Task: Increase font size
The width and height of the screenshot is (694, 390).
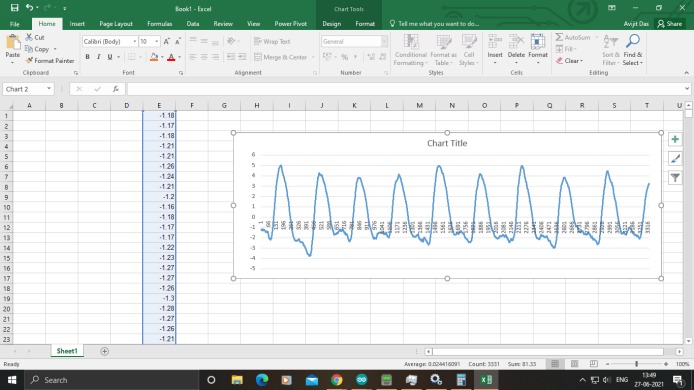Action: click(x=167, y=41)
